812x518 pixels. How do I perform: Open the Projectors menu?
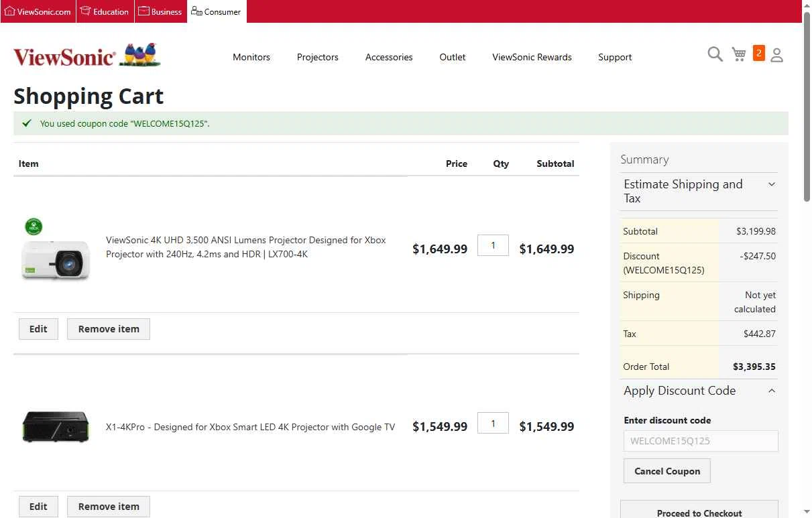(x=318, y=57)
